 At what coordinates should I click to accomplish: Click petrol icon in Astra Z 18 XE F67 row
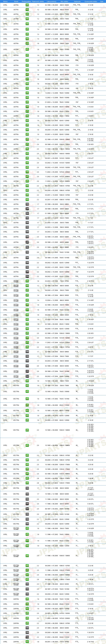pyautogui.click(x=27, y=135)
